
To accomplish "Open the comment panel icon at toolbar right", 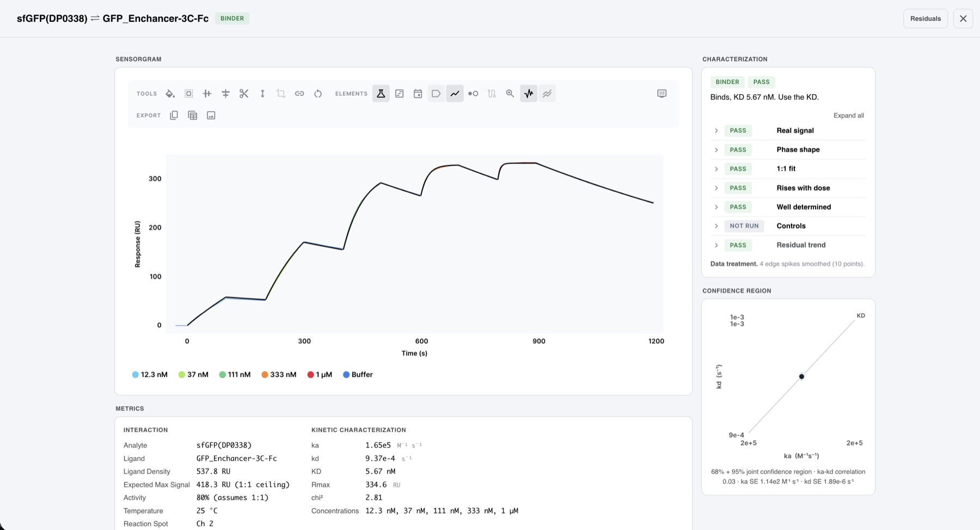I will click(662, 94).
